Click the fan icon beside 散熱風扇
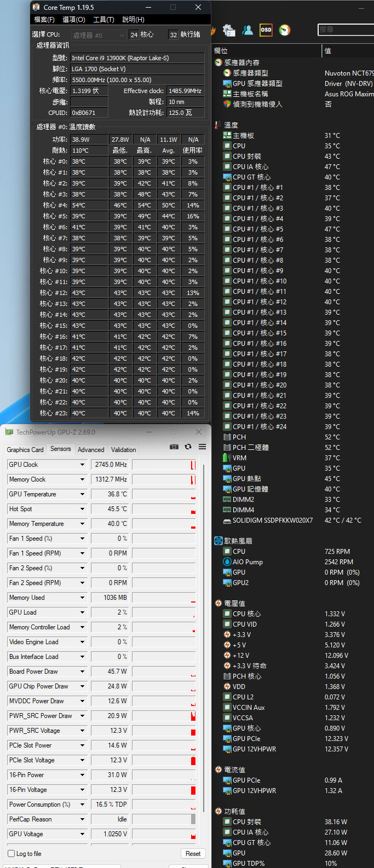This screenshot has width=374, height=868. [x=218, y=541]
